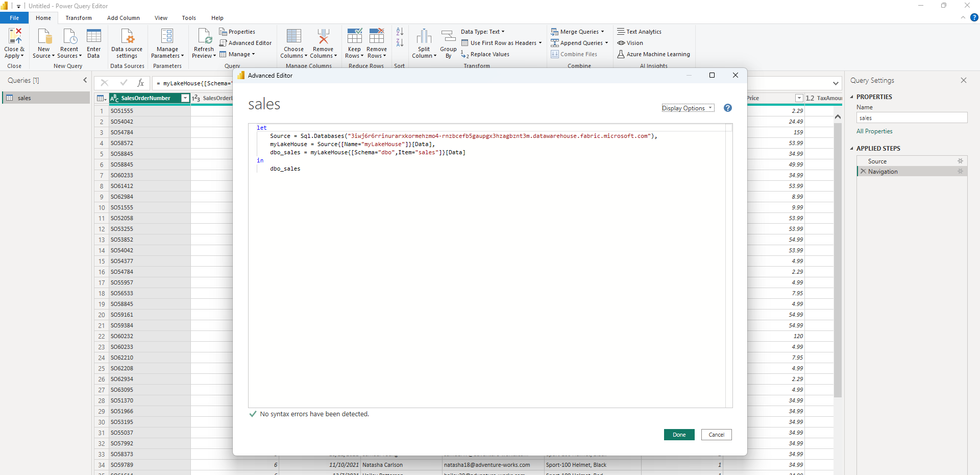Viewport: 980px width, 475px height.
Task: Click the Refresh Preview icon
Action: coord(204,42)
